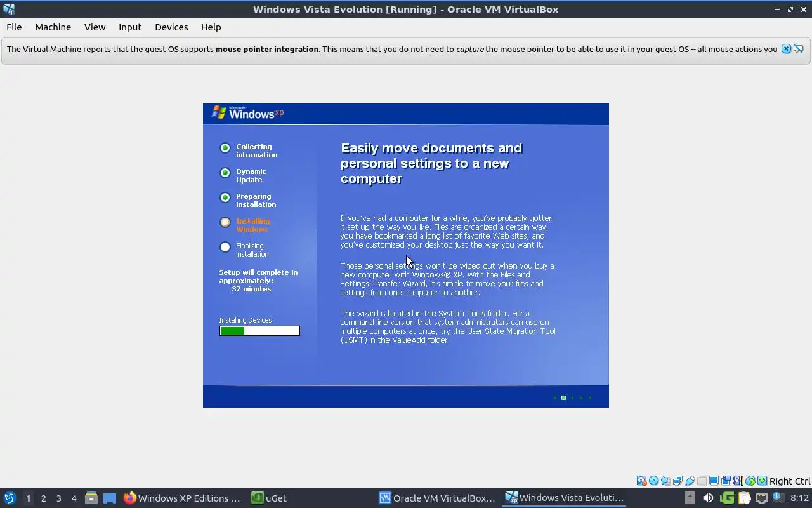
Task: Click the shared folders indicator
Action: 702,481
